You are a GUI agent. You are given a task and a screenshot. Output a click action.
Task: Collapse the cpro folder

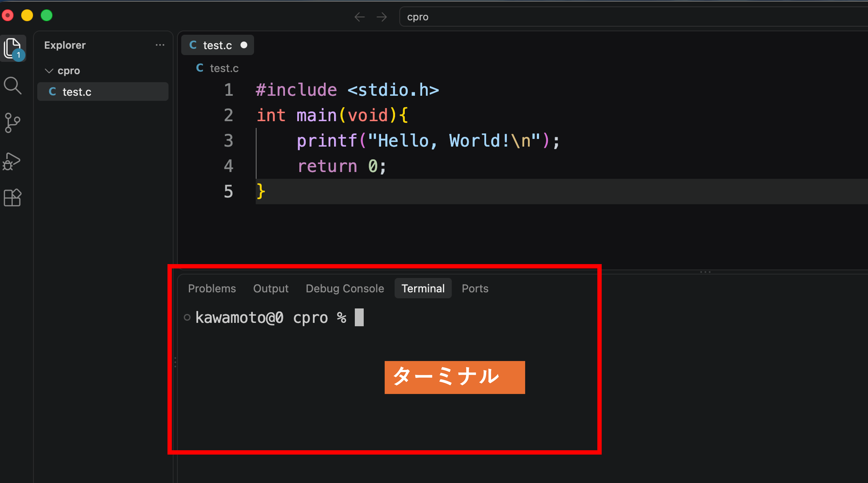tap(49, 71)
